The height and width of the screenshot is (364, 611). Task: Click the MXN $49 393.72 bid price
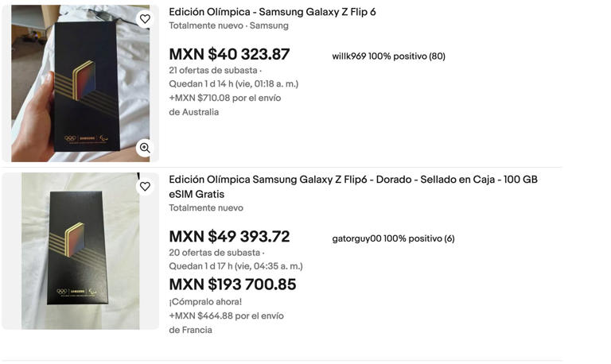229,237
